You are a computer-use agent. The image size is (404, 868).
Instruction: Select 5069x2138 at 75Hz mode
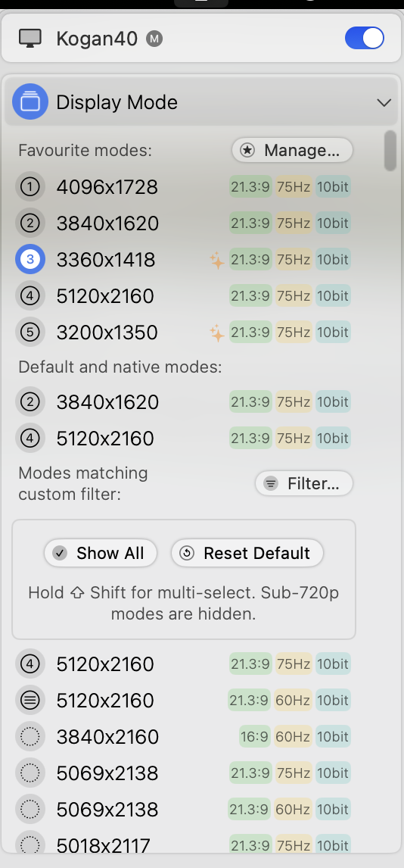pyautogui.click(x=184, y=773)
